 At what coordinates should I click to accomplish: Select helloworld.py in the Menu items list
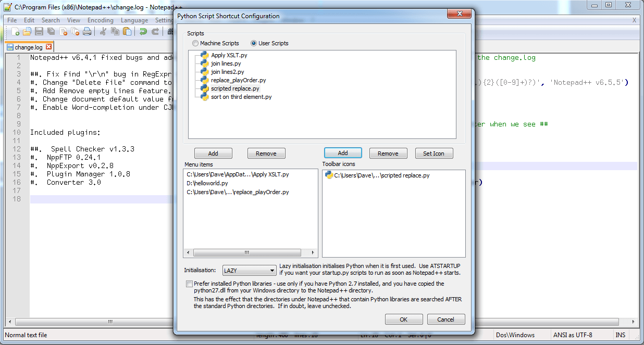[x=208, y=183]
